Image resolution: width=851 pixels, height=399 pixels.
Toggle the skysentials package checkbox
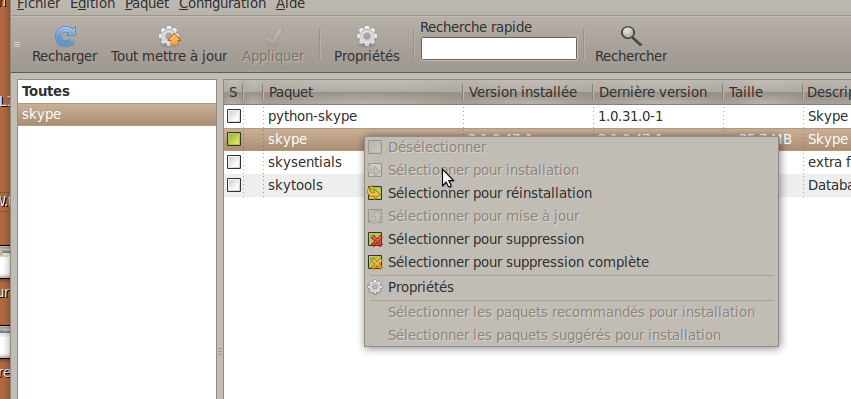[234, 162]
